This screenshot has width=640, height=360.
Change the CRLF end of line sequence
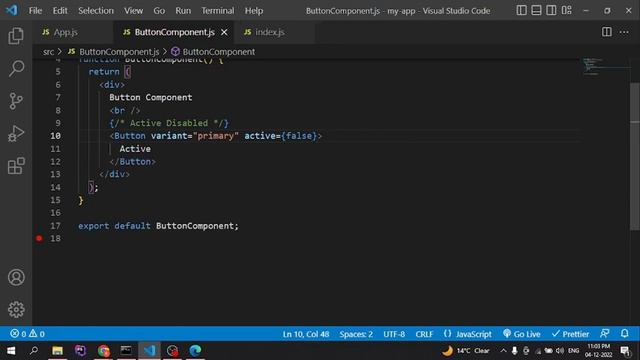tap(424, 334)
